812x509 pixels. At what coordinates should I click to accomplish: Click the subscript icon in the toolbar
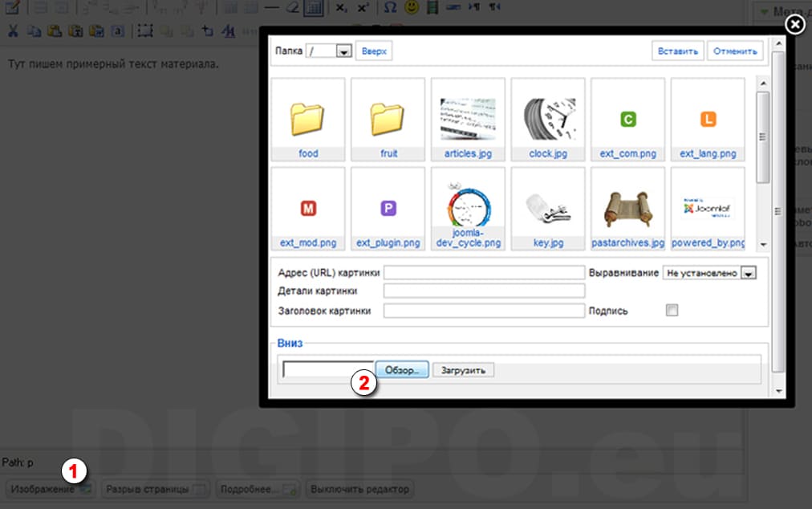pyautogui.click(x=342, y=8)
